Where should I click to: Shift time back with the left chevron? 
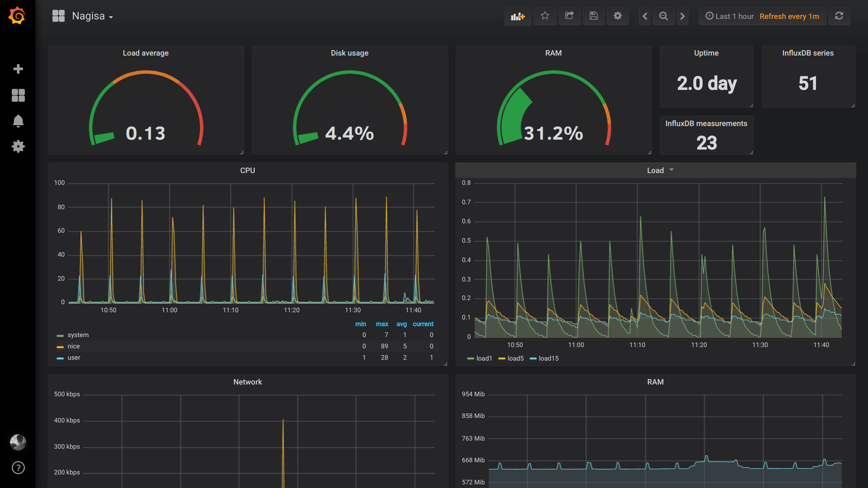644,16
